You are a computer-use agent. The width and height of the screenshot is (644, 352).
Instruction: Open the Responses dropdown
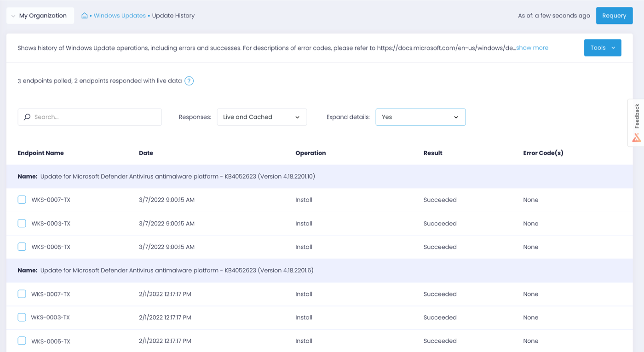coord(261,117)
